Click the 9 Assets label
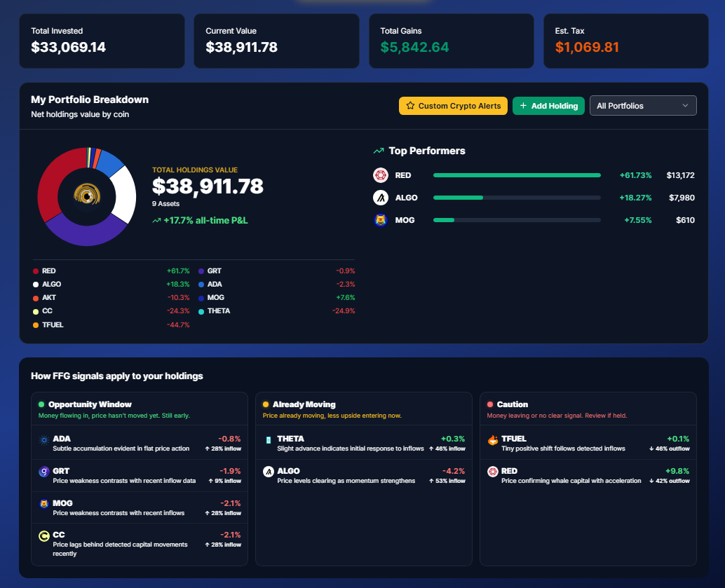 click(165, 204)
